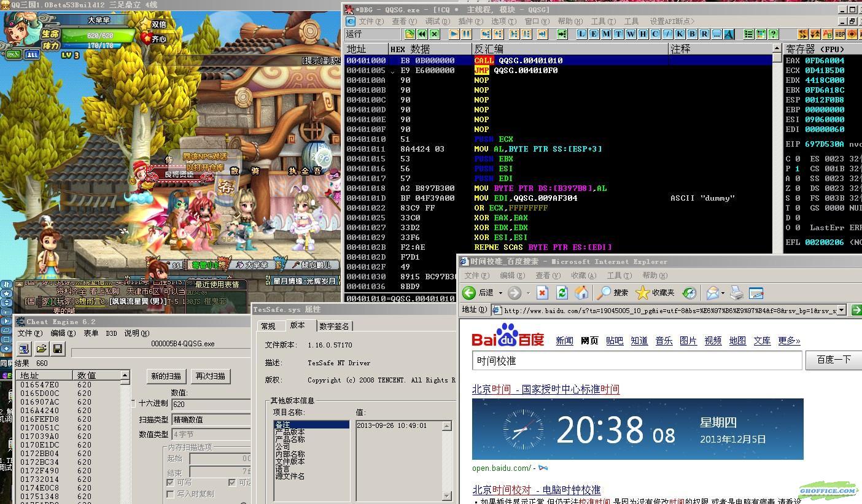Print page from Internet Explorer toolbar
The width and height of the screenshot is (862, 504).
[x=737, y=293]
